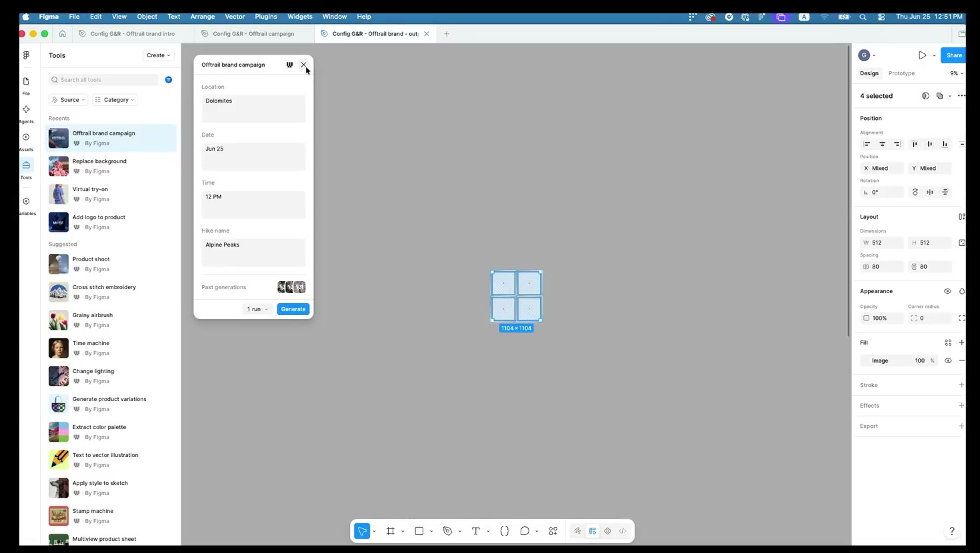Viewport: 980px width, 553px height.
Task: Toggle the search filter icon in Tools
Action: tap(169, 80)
